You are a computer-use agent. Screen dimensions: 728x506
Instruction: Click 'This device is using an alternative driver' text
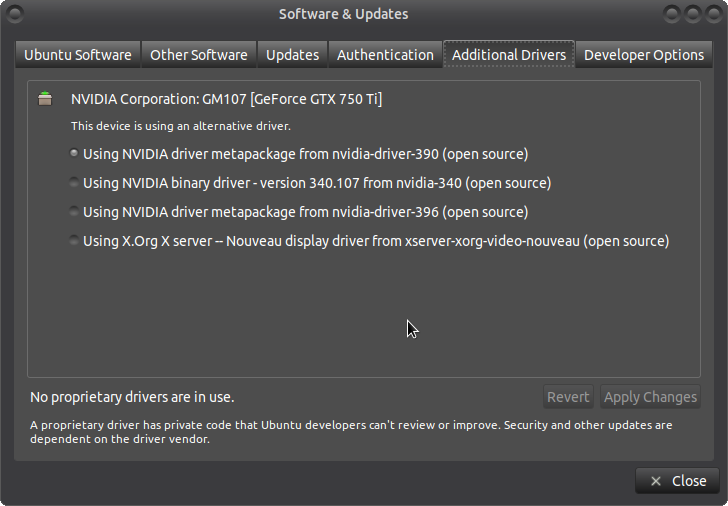tap(181, 126)
